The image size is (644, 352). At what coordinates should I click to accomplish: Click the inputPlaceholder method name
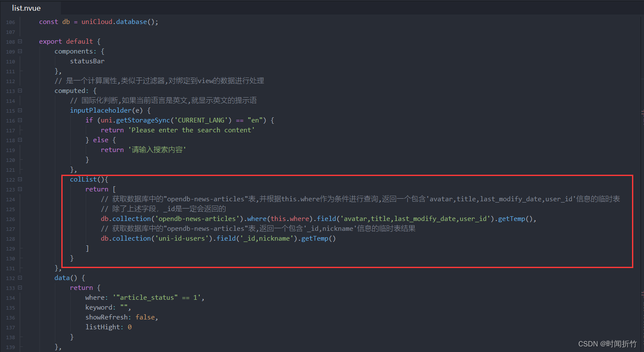(101, 110)
